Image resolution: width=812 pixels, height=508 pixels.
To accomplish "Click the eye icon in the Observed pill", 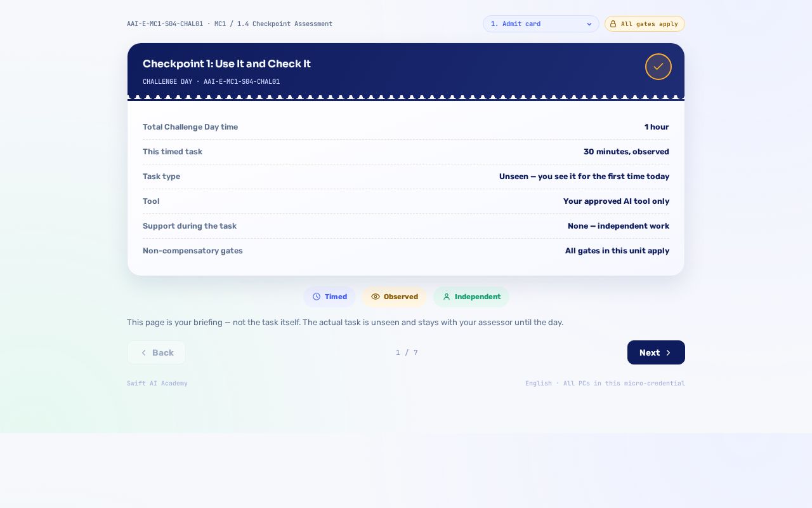I will 376,297.
